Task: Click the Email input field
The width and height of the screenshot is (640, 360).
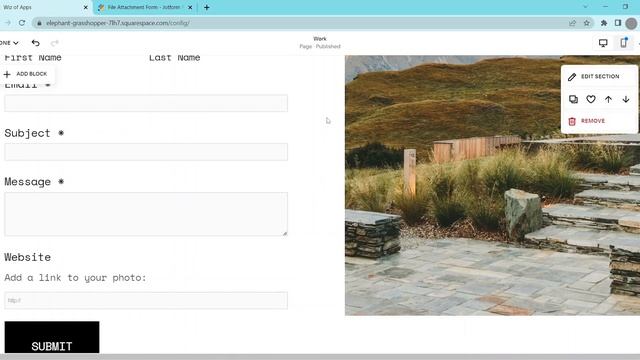Action: [x=146, y=103]
